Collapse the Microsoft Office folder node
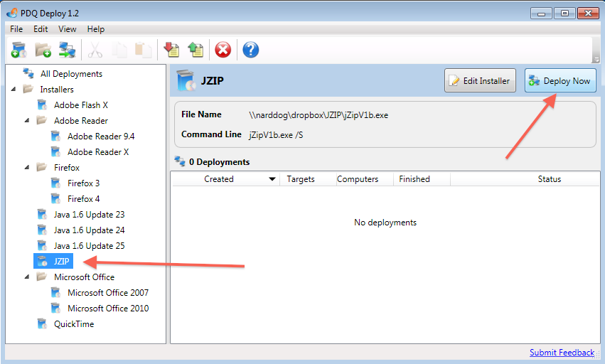The image size is (605, 364). pos(27,277)
